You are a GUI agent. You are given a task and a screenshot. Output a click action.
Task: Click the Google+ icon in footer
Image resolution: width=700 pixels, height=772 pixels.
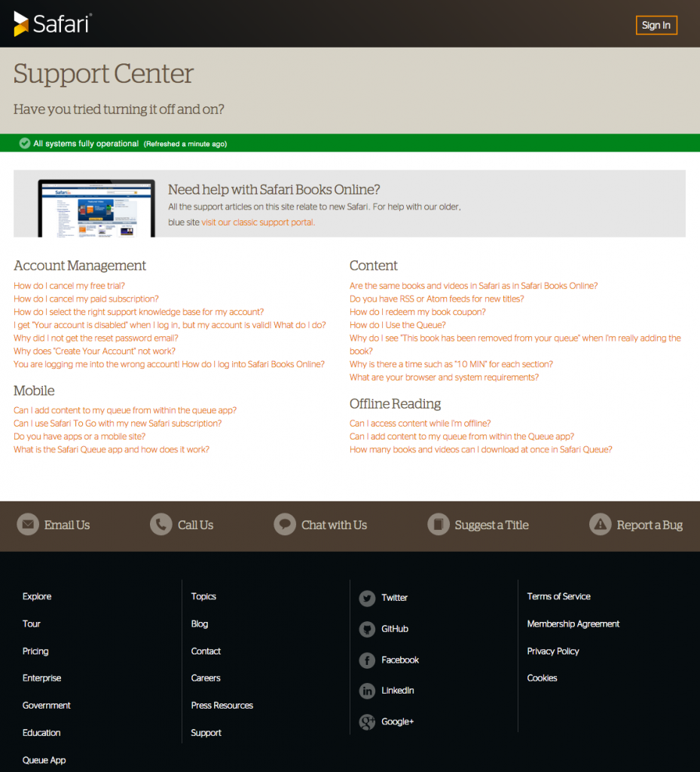[x=367, y=722]
